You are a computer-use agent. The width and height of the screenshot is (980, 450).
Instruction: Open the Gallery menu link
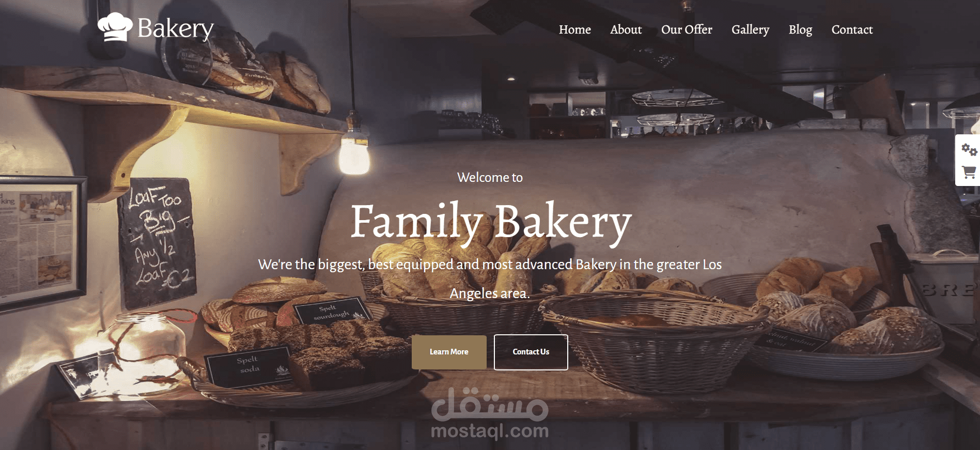[750, 29]
